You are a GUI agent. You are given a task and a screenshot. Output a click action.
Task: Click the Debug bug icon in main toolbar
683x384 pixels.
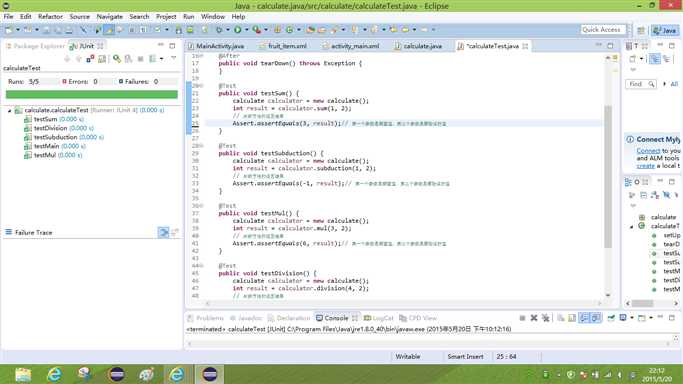click(x=219, y=30)
